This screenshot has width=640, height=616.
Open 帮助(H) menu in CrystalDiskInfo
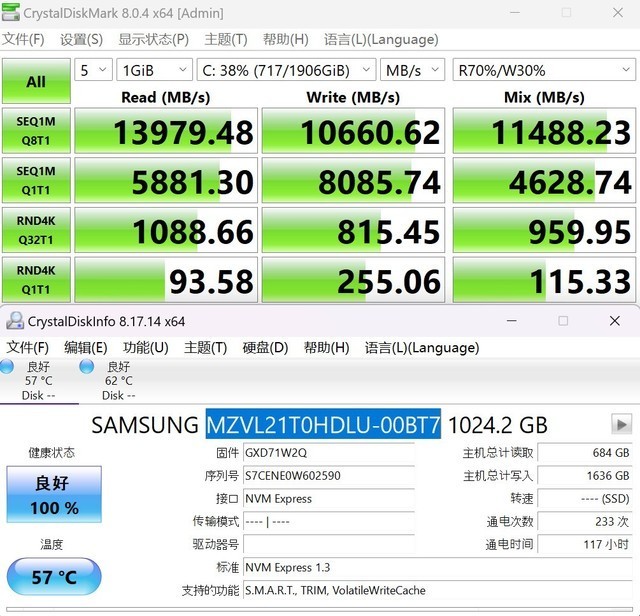(326, 348)
